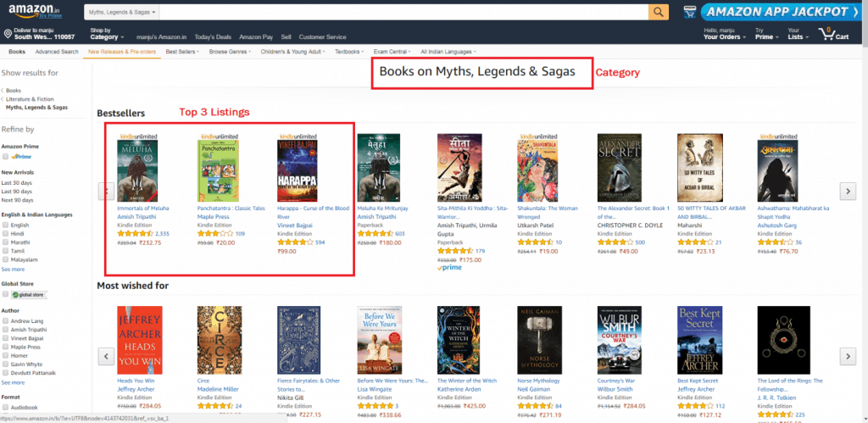868x423 pixels.
Task: Click next arrow in Bestsellers carousel
Action: [848, 191]
